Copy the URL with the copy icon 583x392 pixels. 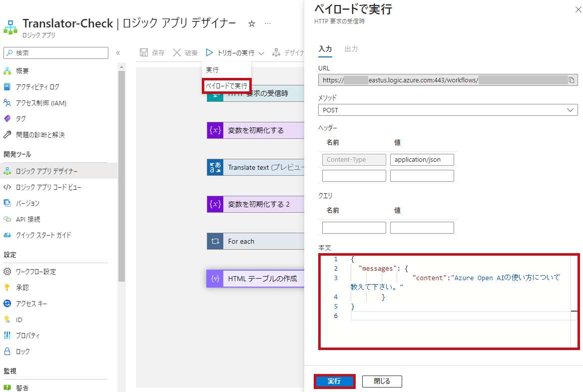click(x=572, y=80)
